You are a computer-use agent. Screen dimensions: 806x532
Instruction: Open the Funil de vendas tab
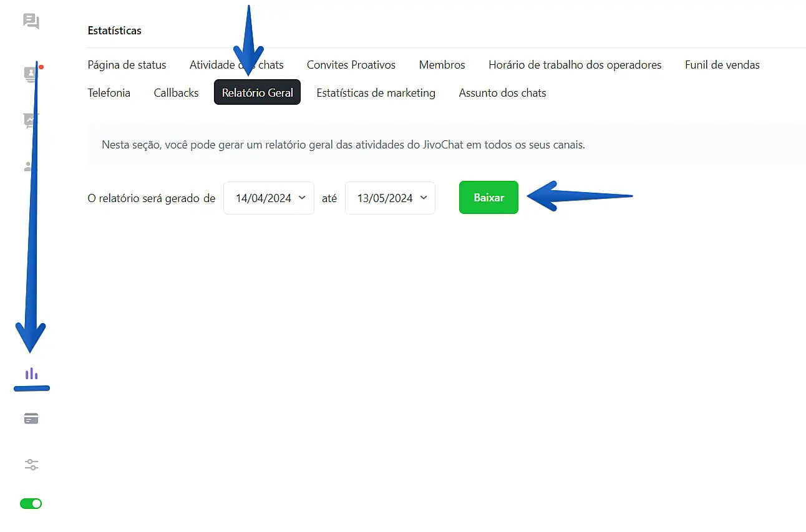point(722,65)
